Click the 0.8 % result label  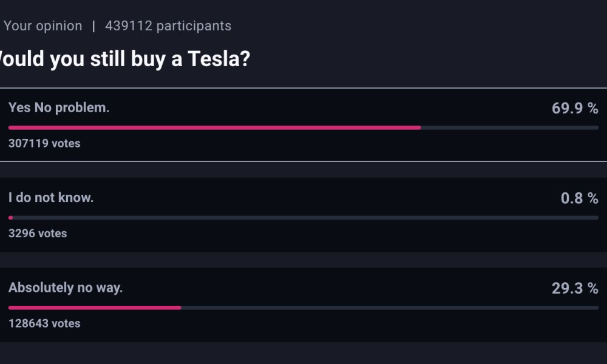tap(579, 198)
